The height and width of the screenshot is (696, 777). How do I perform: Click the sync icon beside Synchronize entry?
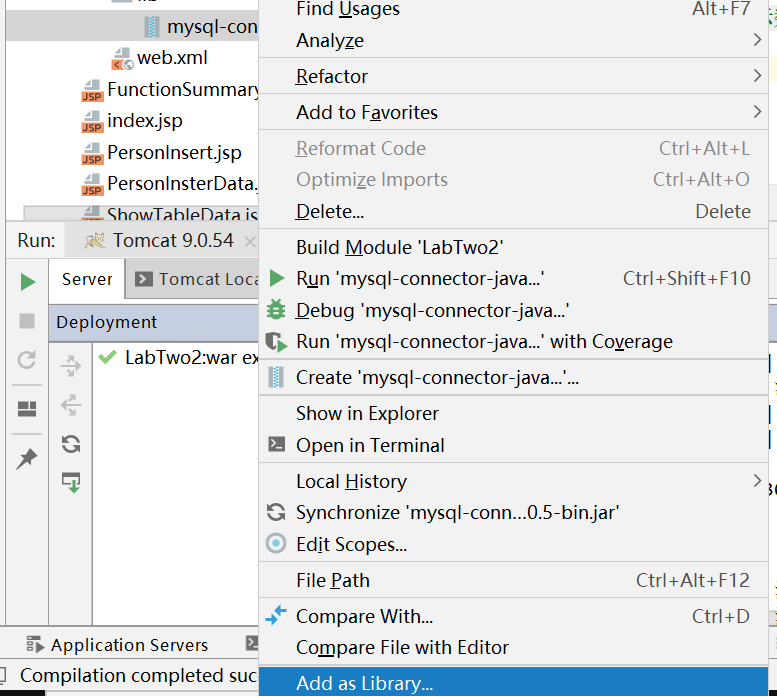click(276, 512)
